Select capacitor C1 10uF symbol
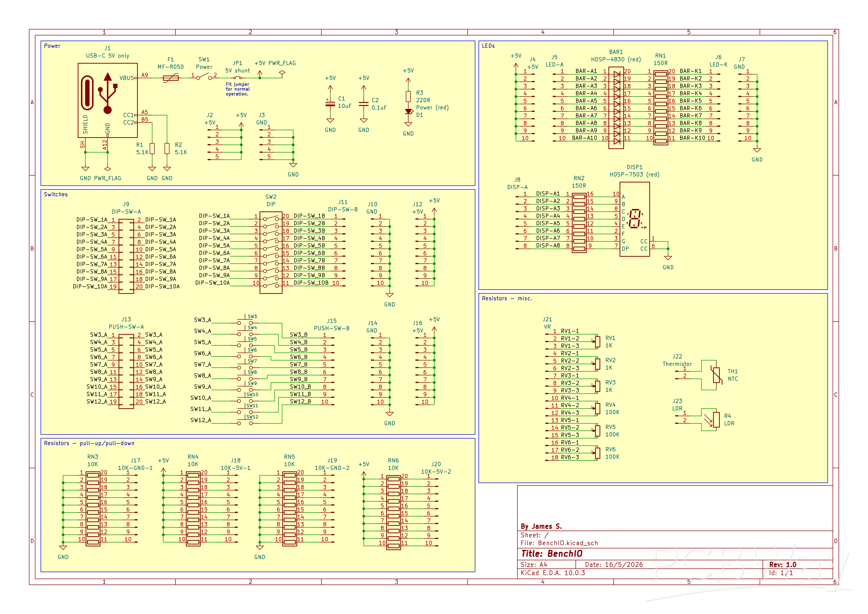The image size is (868, 614). point(330,103)
